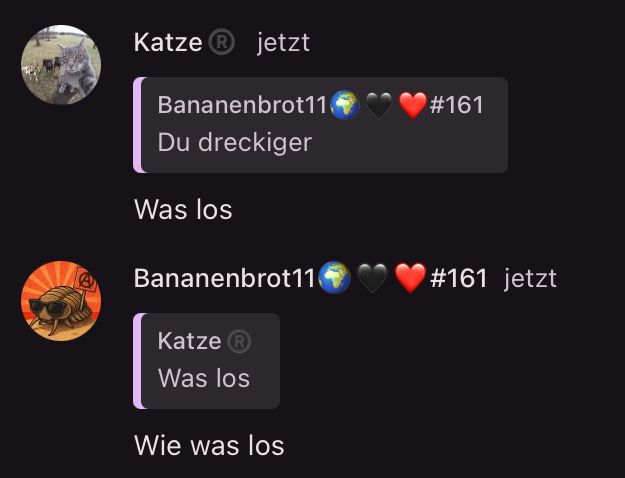This screenshot has width=625, height=478.
Task: Click the red heart emoji inside the quoted reply
Action: click(x=413, y=105)
